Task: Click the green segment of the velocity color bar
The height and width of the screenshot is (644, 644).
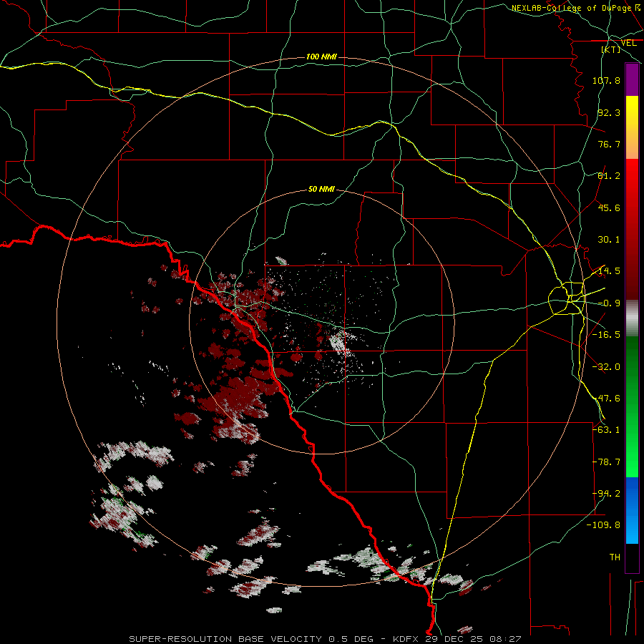Action: click(632, 406)
